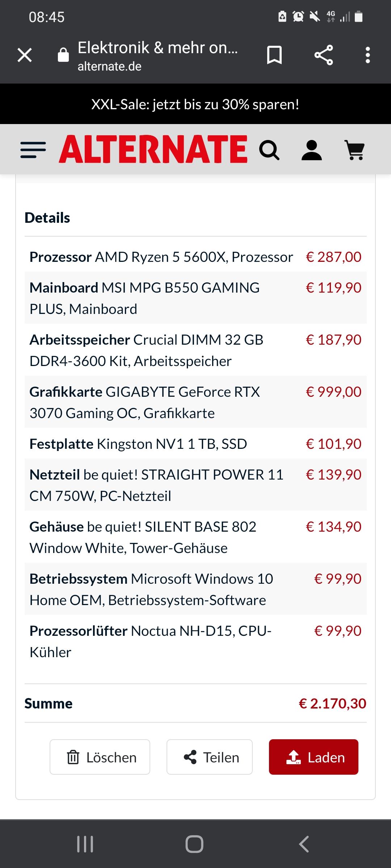Image resolution: width=391 pixels, height=868 pixels.
Task: Open the Alternate hamburger menu
Action: point(33,150)
